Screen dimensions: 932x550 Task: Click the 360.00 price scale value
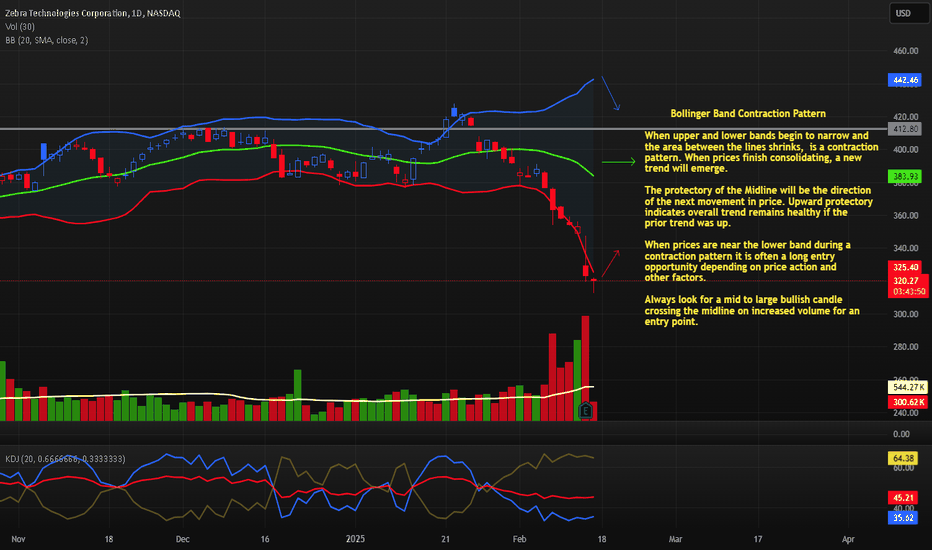[x=906, y=215]
